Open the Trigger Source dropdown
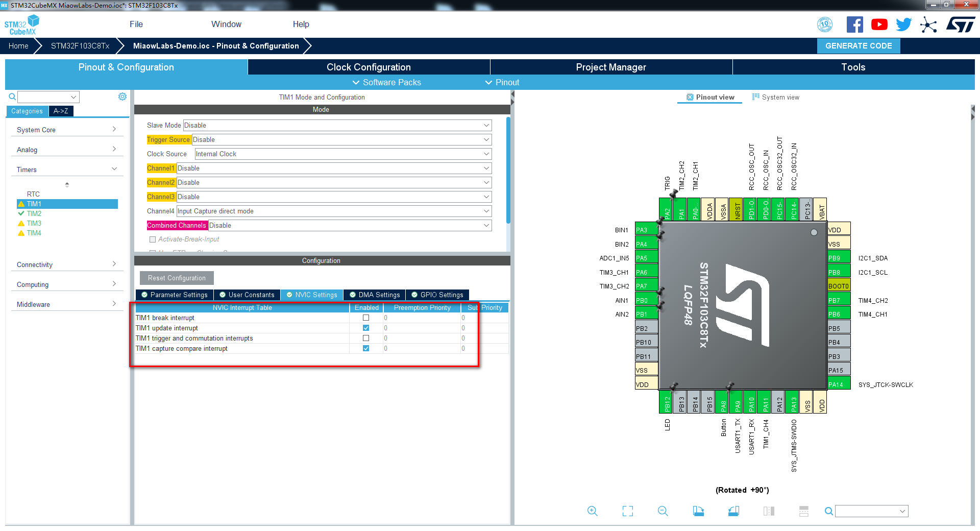 pyautogui.click(x=341, y=139)
